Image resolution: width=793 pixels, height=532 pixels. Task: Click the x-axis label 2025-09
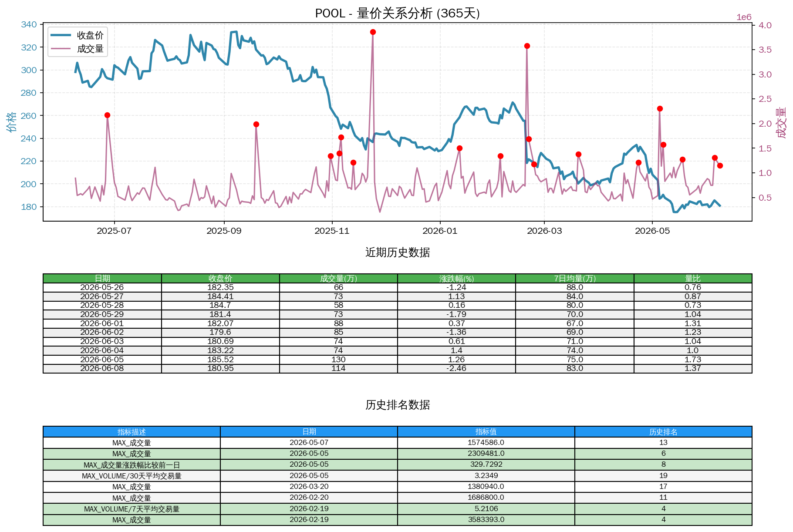click(x=224, y=231)
